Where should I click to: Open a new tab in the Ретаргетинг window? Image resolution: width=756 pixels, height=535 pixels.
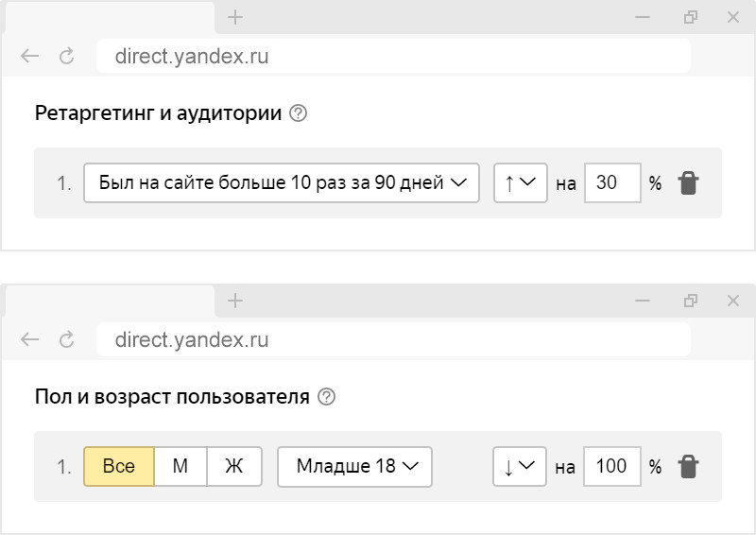point(235,17)
